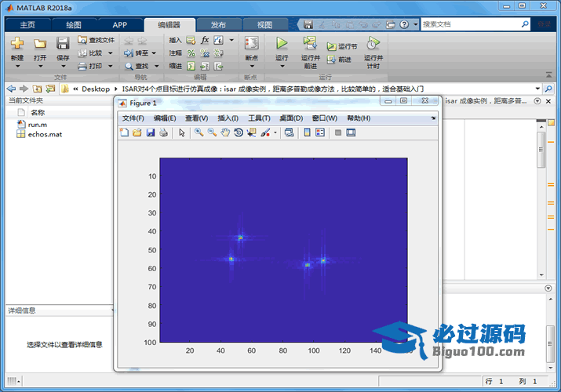
Task: Open Desktop (桌面) menu in Figure 1
Action: pos(291,118)
